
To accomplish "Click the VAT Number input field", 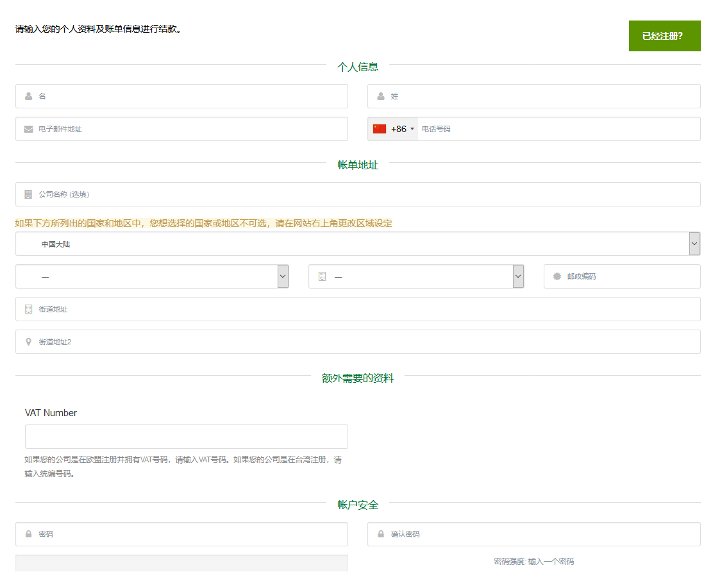I will (186, 436).
